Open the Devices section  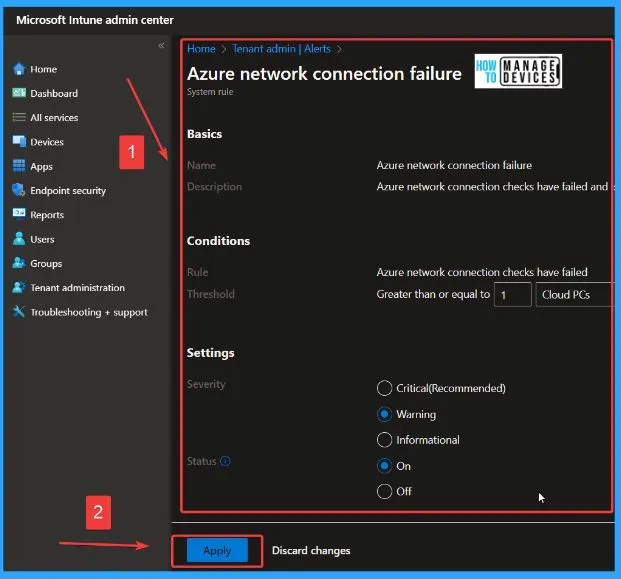point(47,142)
